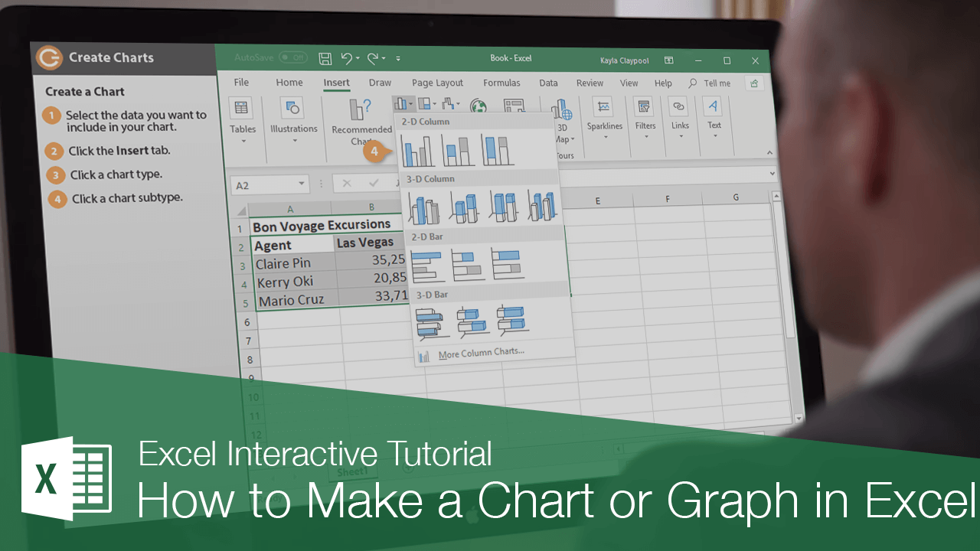This screenshot has height=551, width=980.
Task: Expand the Undo dropdown arrow
Action: (358, 59)
